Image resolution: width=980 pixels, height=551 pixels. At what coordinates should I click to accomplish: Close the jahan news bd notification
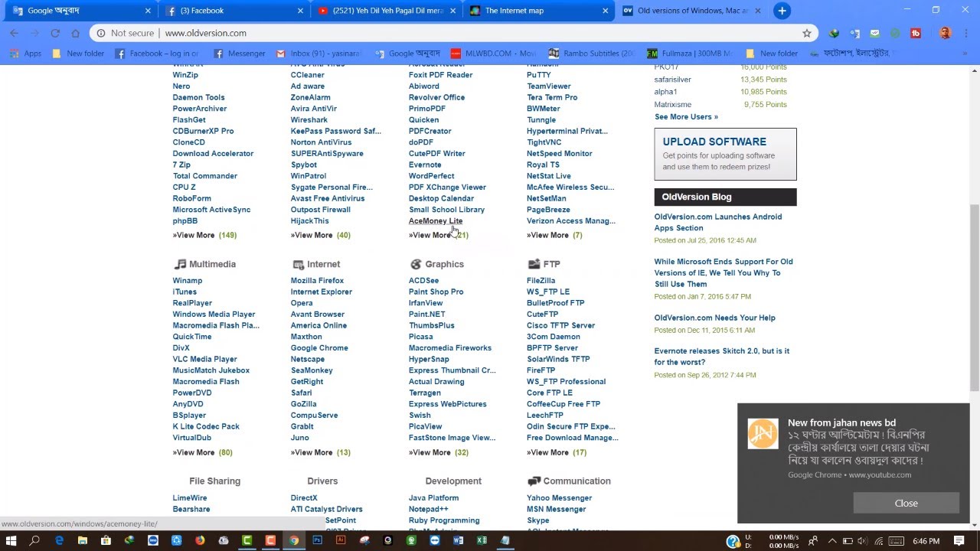906,503
